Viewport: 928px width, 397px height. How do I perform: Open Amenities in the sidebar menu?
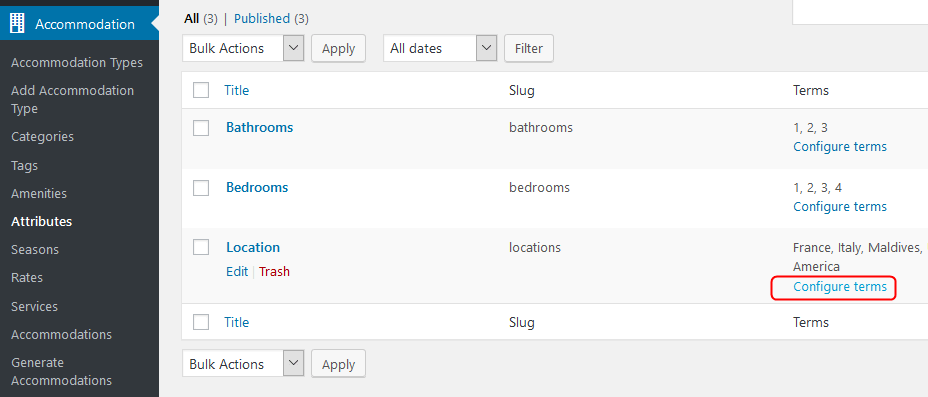(39, 193)
